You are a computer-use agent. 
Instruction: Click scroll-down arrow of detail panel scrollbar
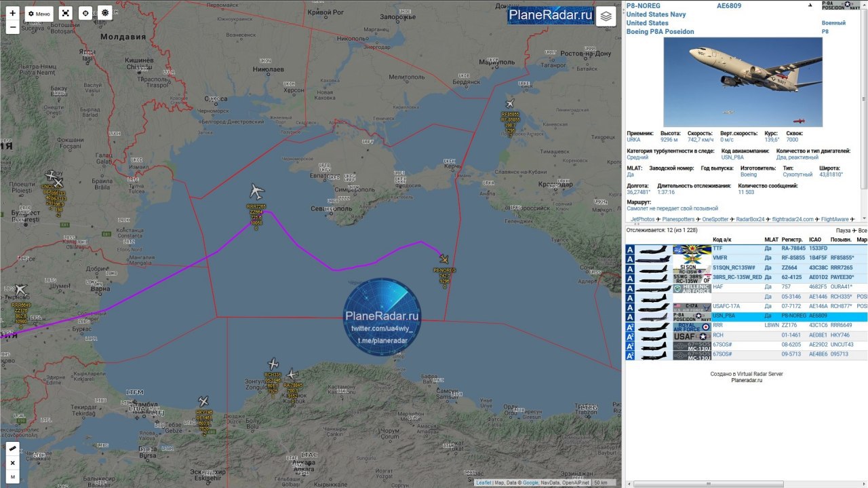[x=864, y=219]
